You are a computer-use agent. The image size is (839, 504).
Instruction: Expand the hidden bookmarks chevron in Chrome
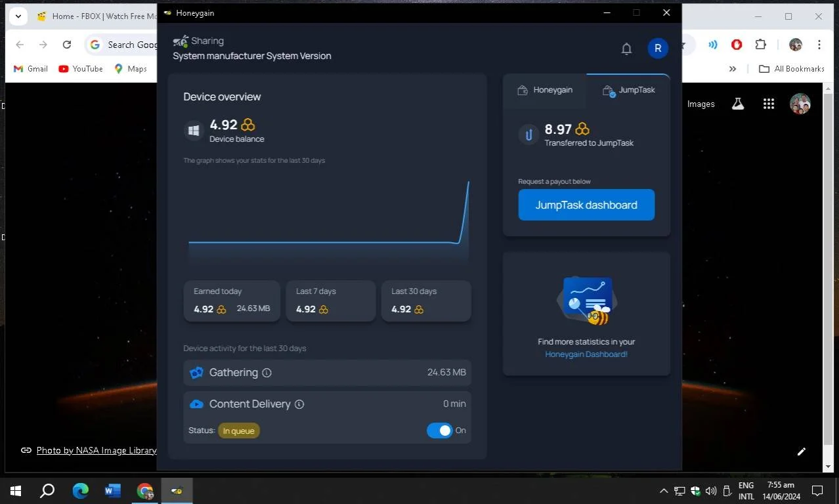[x=733, y=69]
